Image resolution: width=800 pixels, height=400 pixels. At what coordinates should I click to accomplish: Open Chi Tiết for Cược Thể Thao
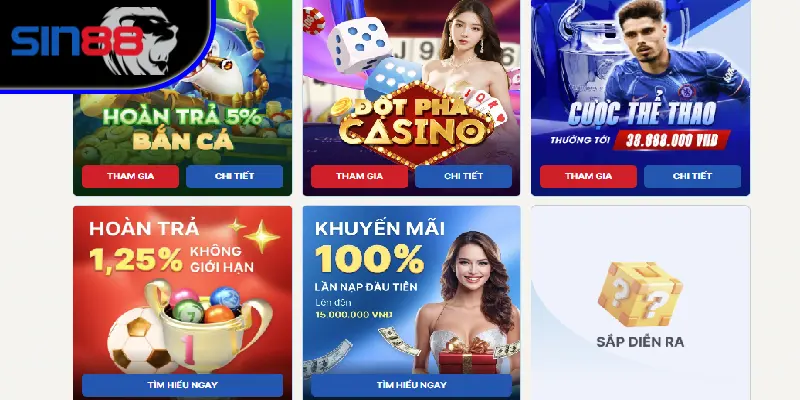tap(692, 176)
